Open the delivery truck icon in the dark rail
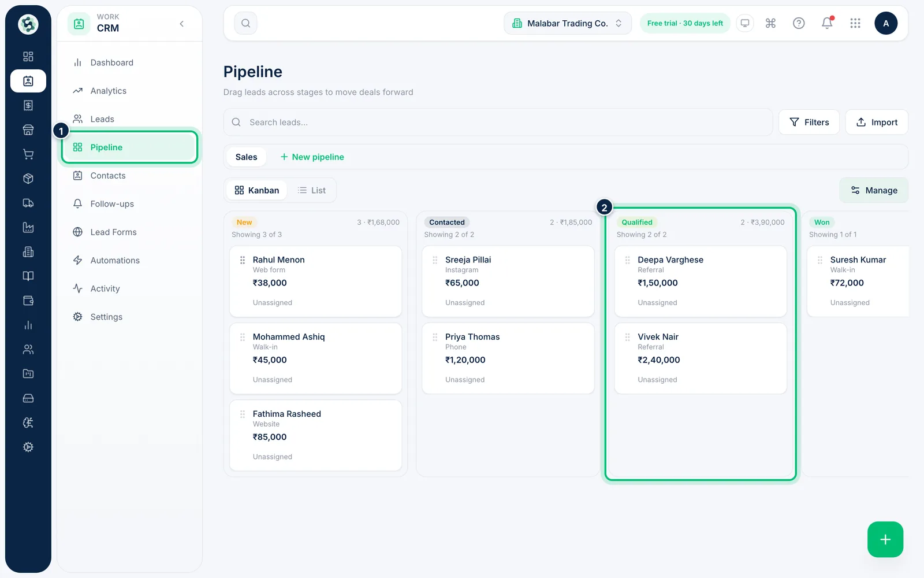924x578 pixels. tap(28, 203)
